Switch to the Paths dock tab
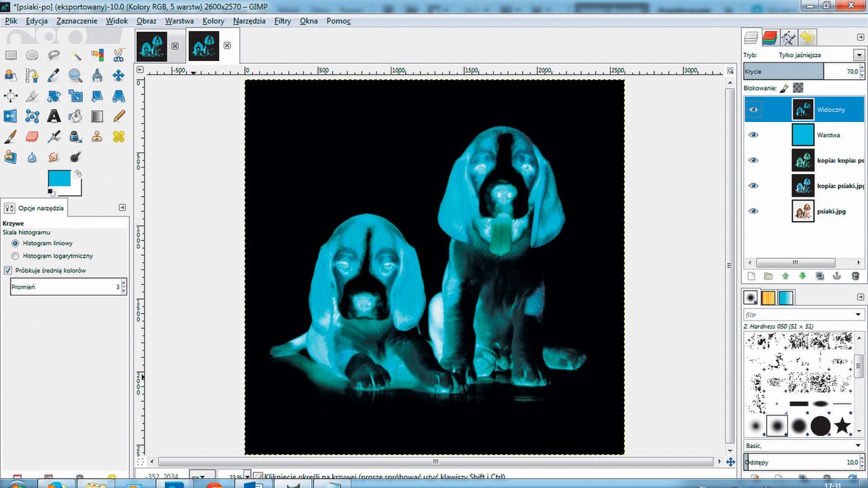Screen dimensions: 868x488 coord(789,37)
